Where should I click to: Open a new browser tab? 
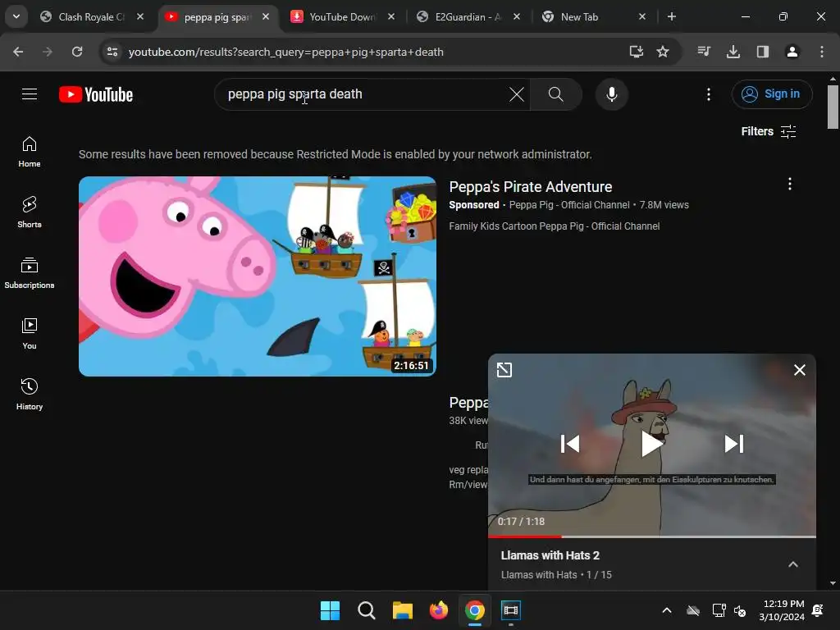click(x=671, y=17)
